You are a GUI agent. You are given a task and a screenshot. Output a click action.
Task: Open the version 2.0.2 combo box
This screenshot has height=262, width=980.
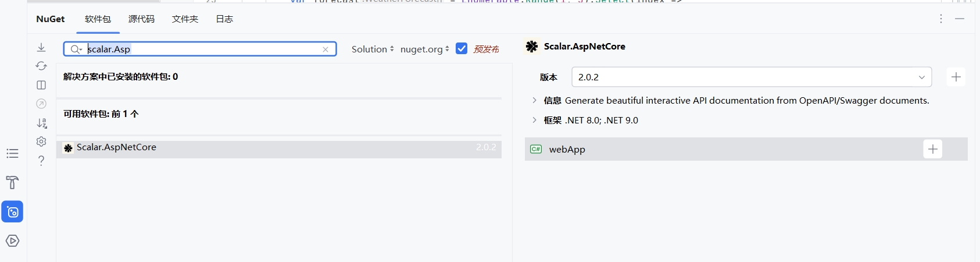(x=752, y=77)
